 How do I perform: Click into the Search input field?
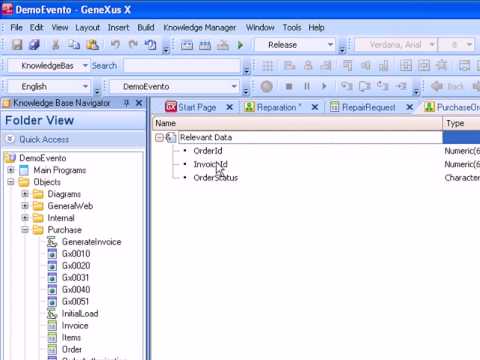coord(182,66)
